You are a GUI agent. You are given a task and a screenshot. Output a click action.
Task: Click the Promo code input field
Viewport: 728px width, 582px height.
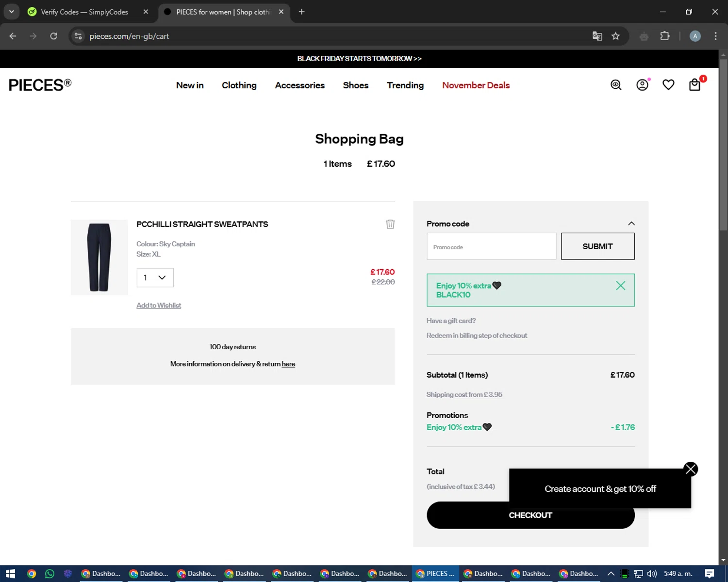click(491, 246)
